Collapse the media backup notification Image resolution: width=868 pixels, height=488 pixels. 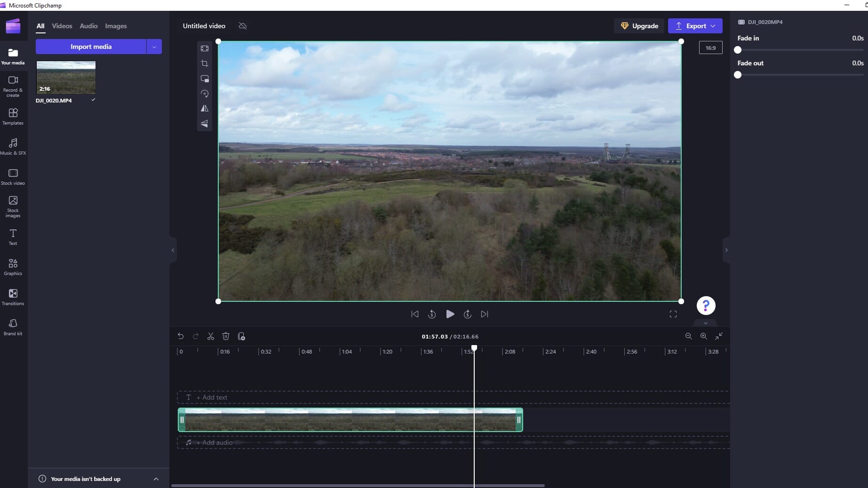[156, 479]
